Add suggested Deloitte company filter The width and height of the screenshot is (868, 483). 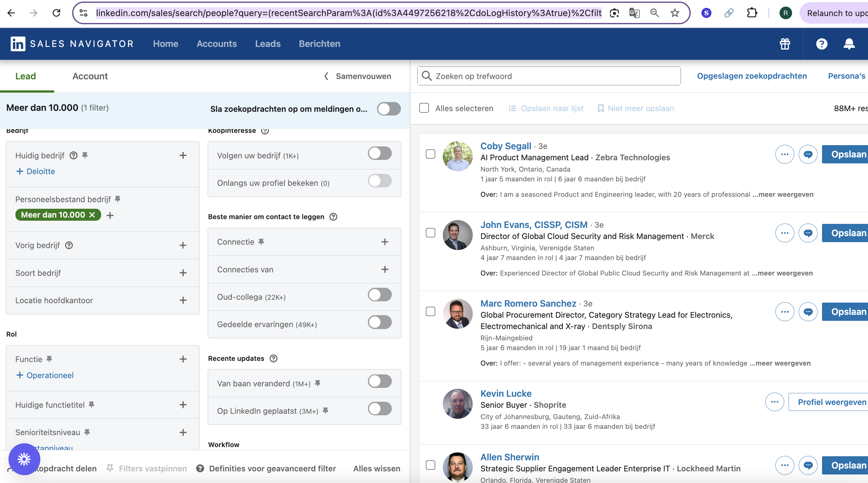pos(36,171)
